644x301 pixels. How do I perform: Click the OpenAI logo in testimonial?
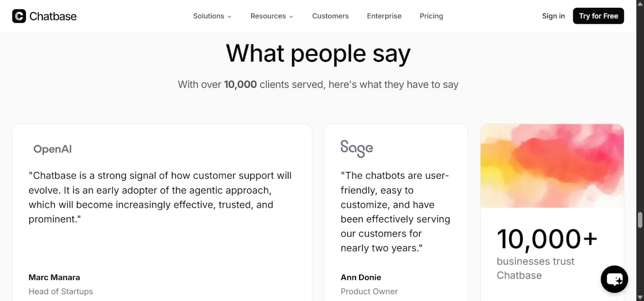click(x=53, y=149)
